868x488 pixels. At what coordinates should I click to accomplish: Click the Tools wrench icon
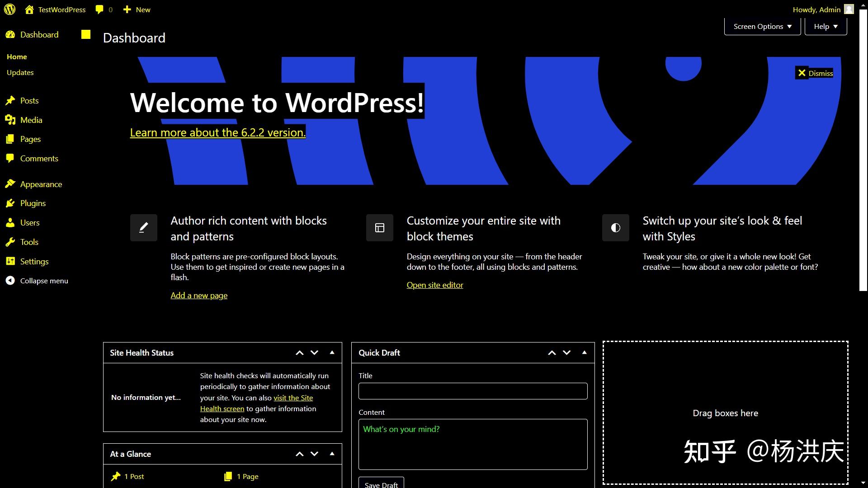[10, 242]
